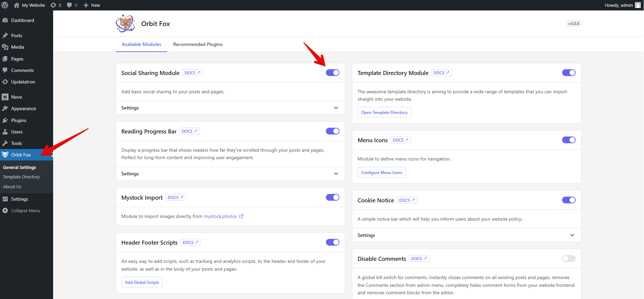Disable the Social Sharing Module toggle
The width and height of the screenshot is (644, 299).
tap(332, 73)
